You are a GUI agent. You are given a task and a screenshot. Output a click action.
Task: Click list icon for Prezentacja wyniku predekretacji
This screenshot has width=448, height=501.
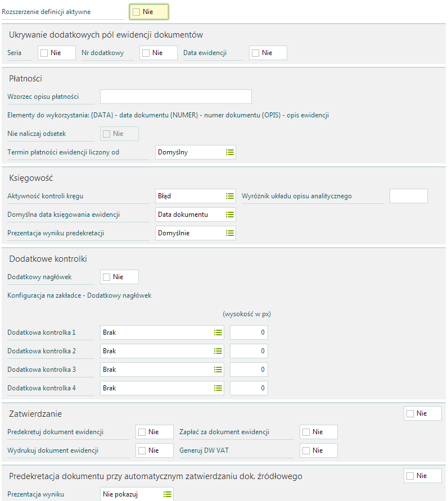tap(229, 233)
